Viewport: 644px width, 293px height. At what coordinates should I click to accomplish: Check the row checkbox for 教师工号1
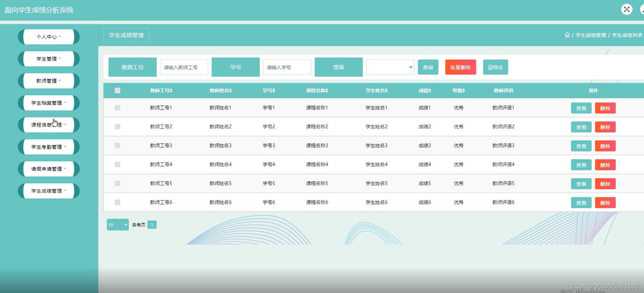point(117,108)
